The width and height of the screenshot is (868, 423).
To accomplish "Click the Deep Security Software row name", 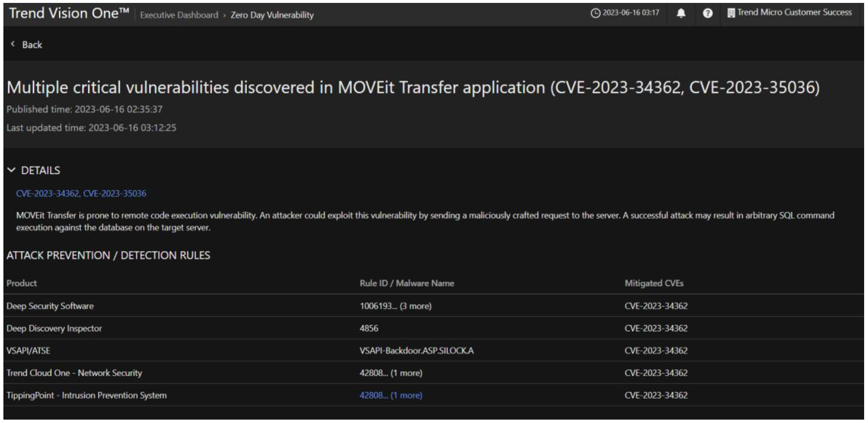I will coord(50,306).
